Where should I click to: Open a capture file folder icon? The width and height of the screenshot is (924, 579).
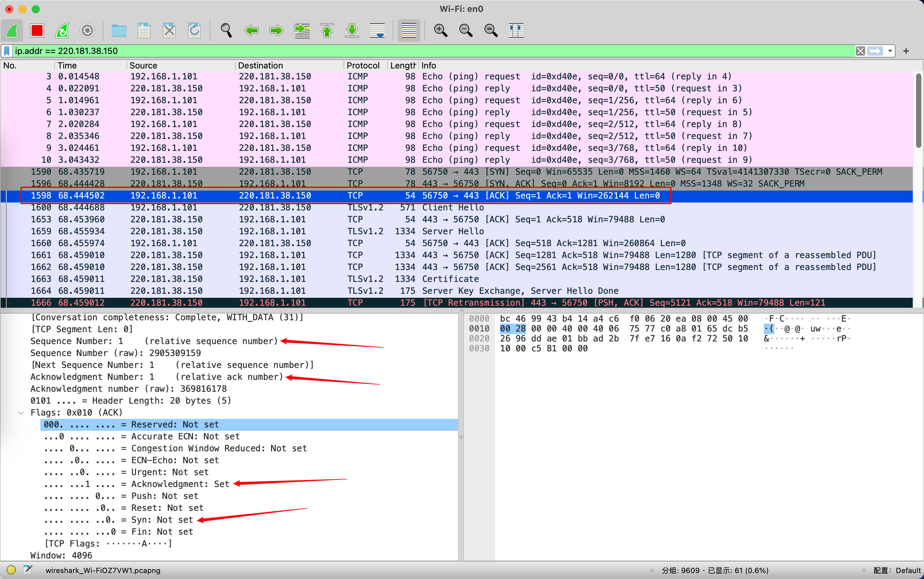(x=119, y=30)
